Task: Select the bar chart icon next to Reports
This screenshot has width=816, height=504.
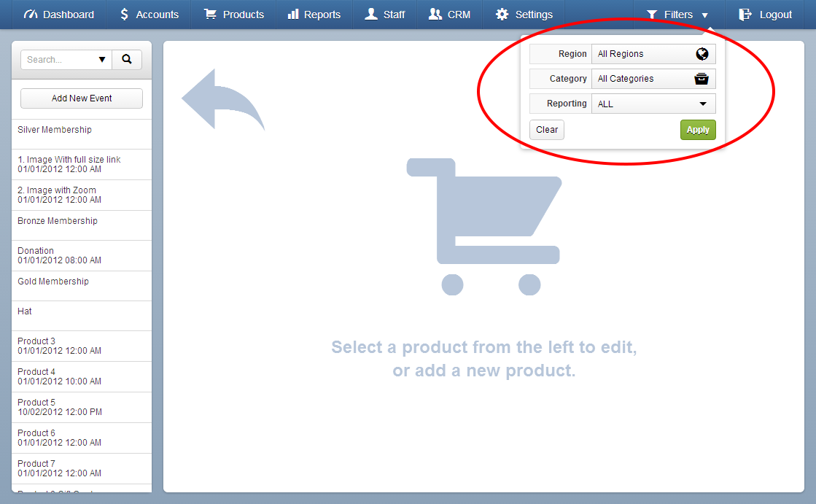Action: point(295,14)
